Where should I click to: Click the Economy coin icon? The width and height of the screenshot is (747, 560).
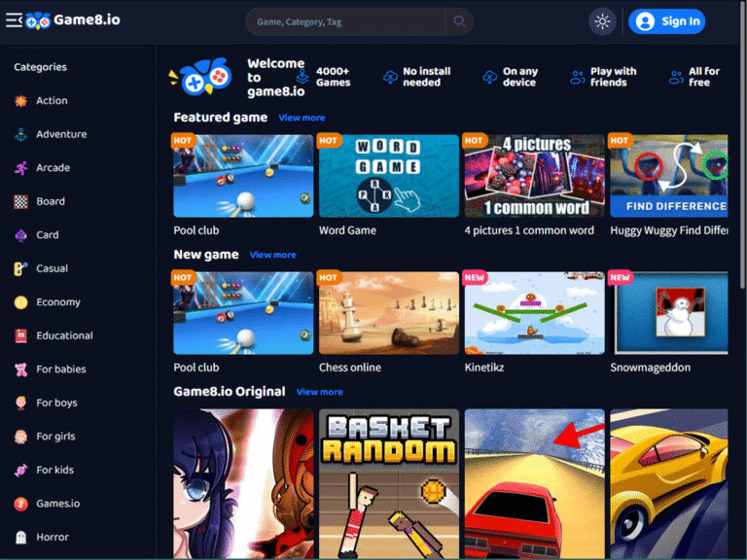point(21,302)
